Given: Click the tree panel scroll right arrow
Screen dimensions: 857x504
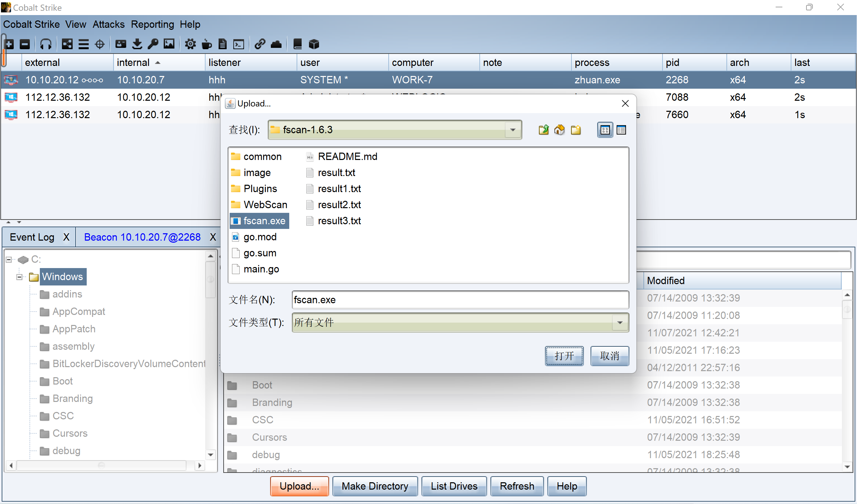Looking at the screenshot, I should 200,466.
